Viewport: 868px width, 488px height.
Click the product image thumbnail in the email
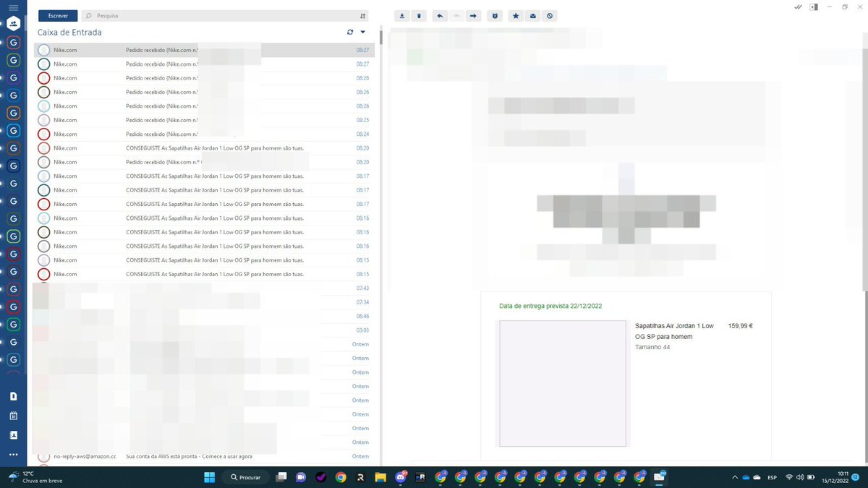point(563,383)
